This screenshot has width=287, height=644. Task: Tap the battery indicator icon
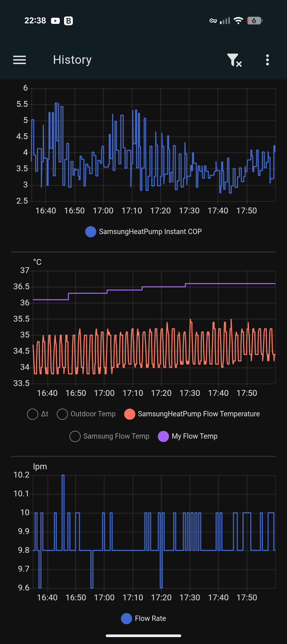click(x=255, y=21)
